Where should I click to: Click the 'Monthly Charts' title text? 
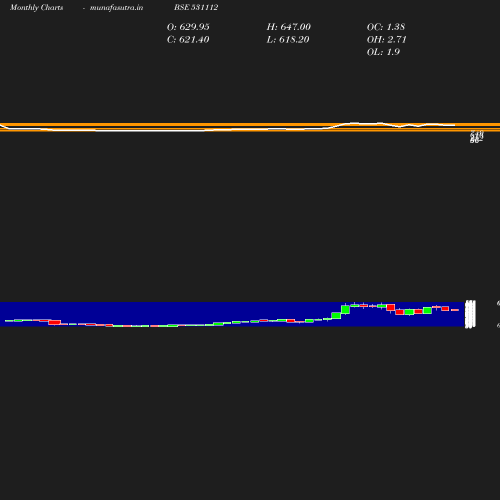(x=36, y=7)
